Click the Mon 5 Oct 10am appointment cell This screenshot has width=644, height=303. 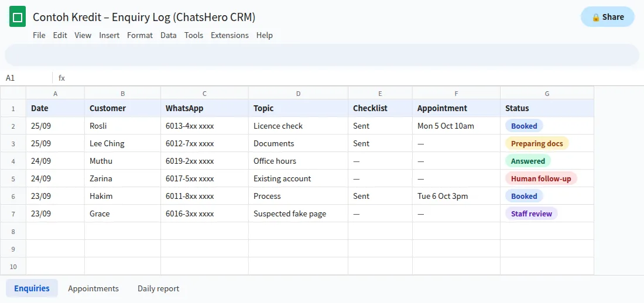[456, 126]
